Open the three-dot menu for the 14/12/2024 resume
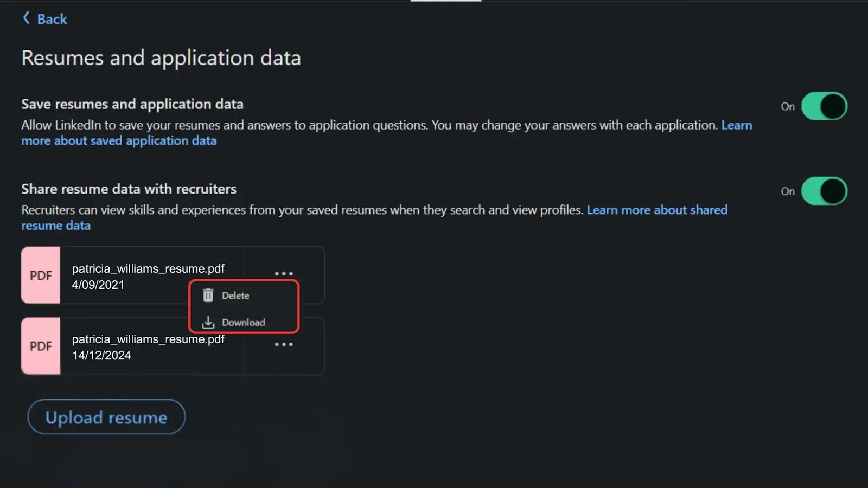 coord(284,344)
